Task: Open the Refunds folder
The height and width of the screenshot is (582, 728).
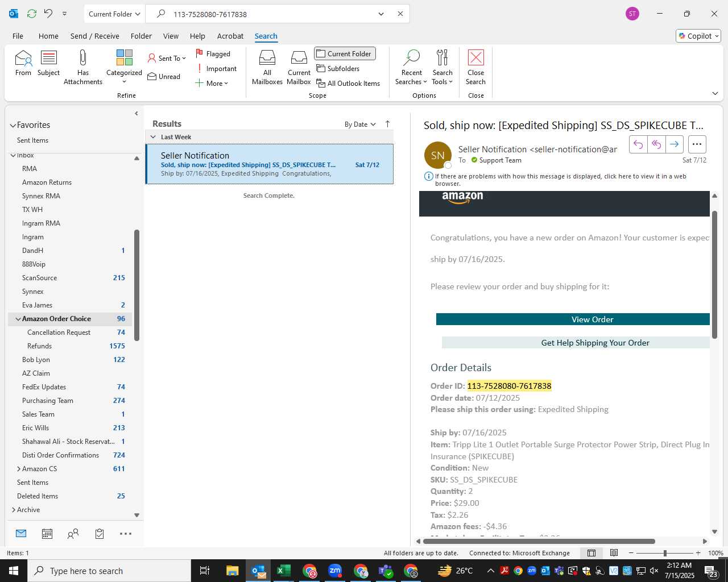Action: tap(70, 346)
